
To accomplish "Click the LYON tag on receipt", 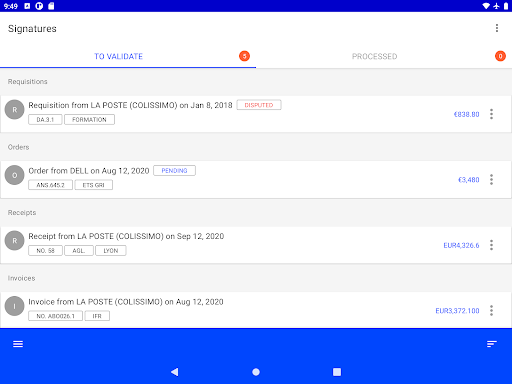I will [x=111, y=251].
